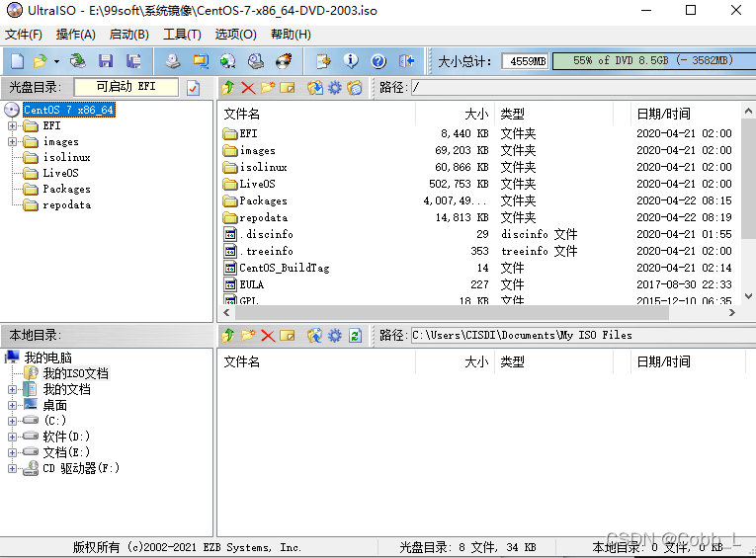
Task: Click the Extract files icon in disc pane
Action: tap(315, 88)
